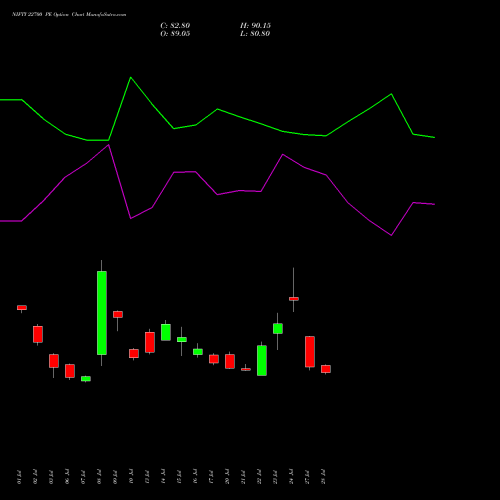Select the tallest green candlestick on 08 Jul
500x500 pixels.
coord(102,313)
